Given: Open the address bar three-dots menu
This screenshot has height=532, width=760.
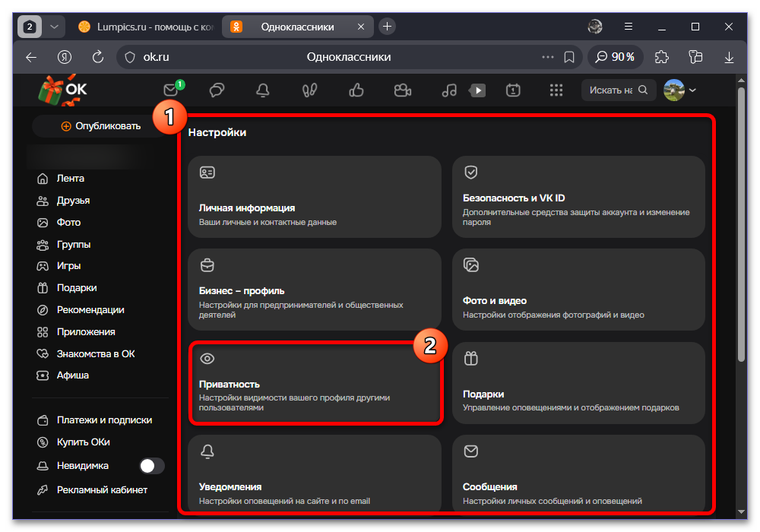Looking at the screenshot, I should tap(548, 57).
